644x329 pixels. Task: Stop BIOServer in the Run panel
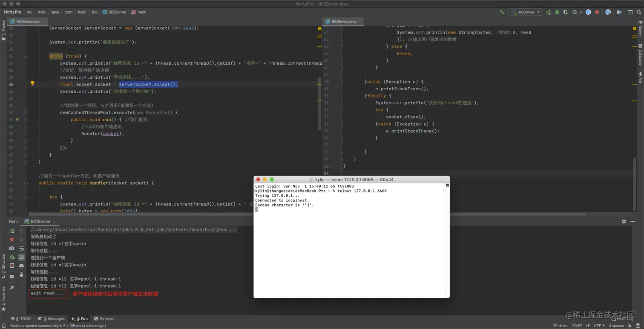[12, 240]
